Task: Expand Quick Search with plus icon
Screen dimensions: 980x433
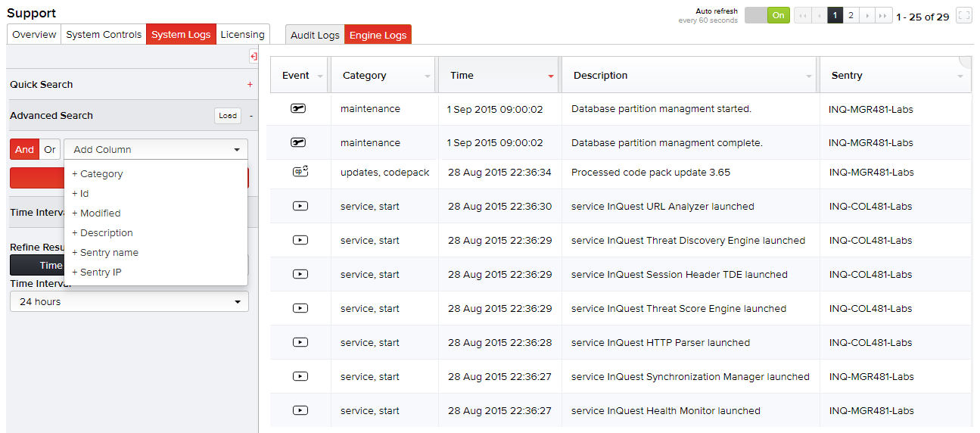Action: pyautogui.click(x=250, y=85)
